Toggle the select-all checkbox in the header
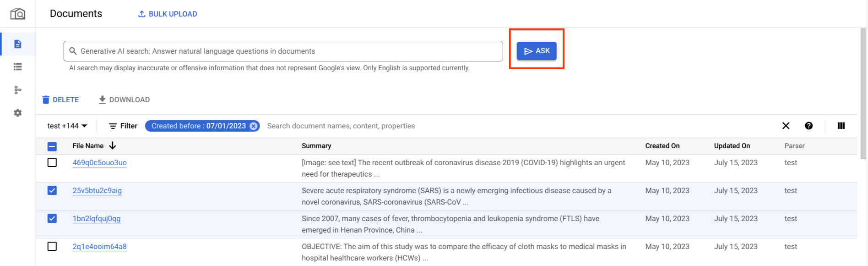Image resolution: width=868 pixels, height=266 pixels. (52, 146)
